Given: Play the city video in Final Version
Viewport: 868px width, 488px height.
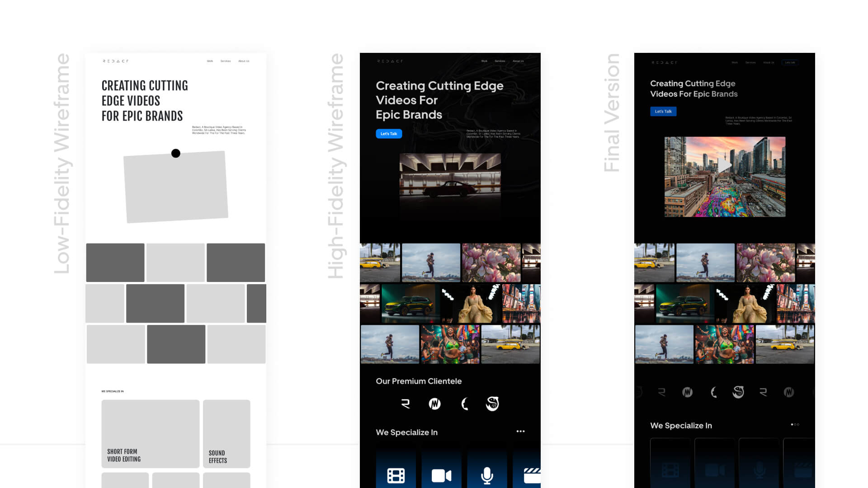Looking at the screenshot, I should click(x=725, y=166).
